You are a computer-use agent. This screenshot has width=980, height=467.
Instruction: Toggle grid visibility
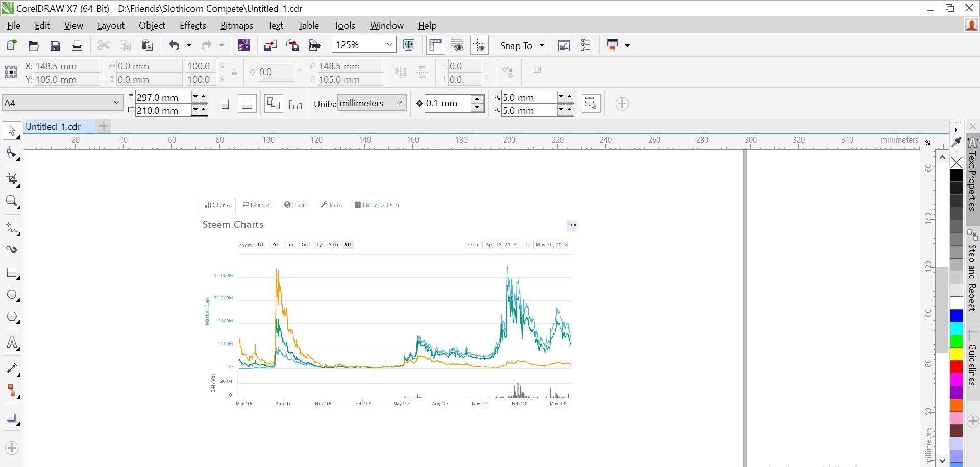click(x=457, y=45)
